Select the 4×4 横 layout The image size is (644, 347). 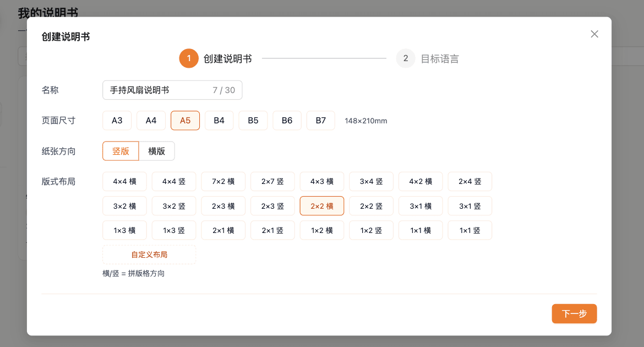pyautogui.click(x=124, y=181)
